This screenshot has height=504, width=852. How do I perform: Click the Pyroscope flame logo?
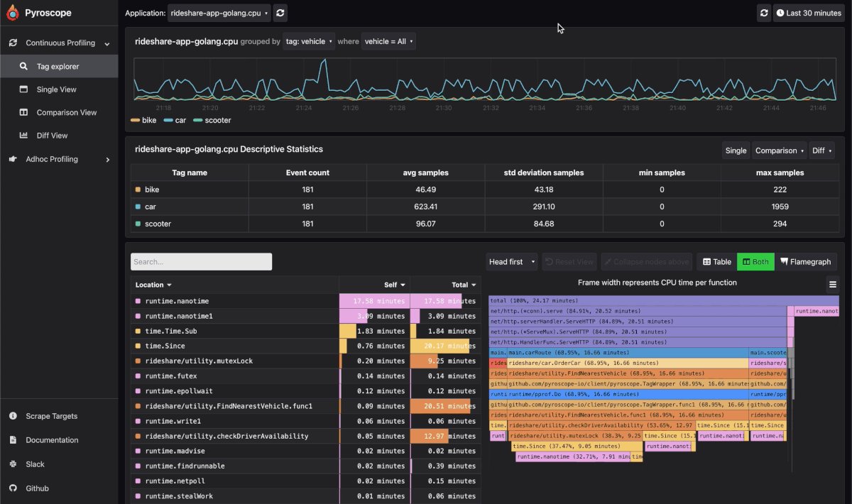tap(12, 13)
